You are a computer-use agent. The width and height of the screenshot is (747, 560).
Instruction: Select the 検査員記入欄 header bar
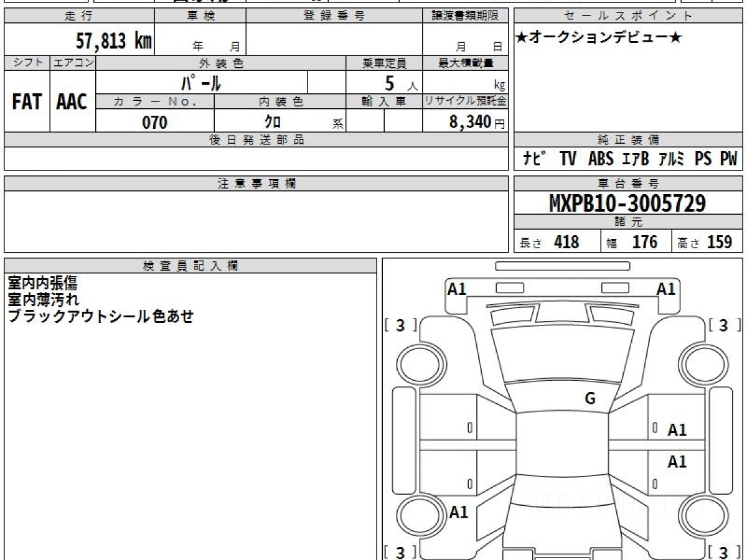point(190,265)
